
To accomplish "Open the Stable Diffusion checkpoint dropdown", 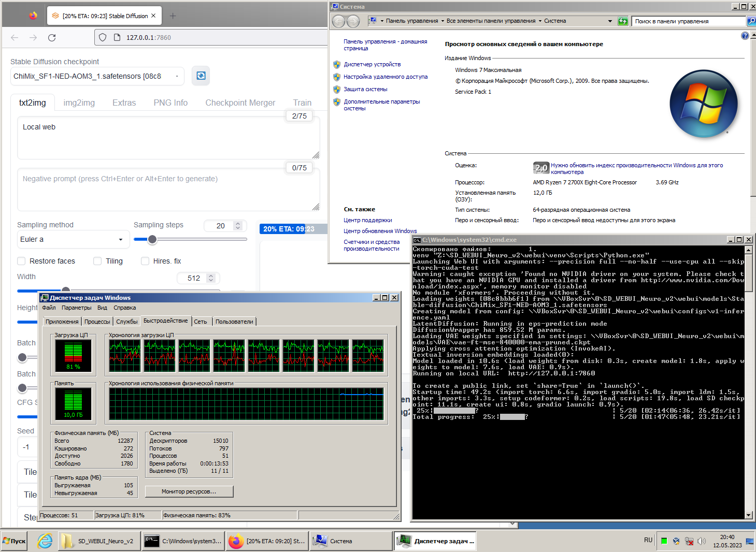I will (97, 76).
